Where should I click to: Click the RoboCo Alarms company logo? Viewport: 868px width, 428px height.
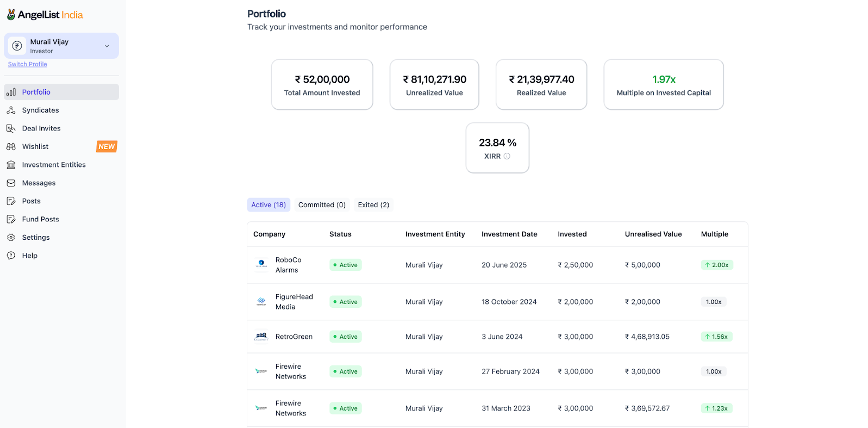tap(261, 265)
